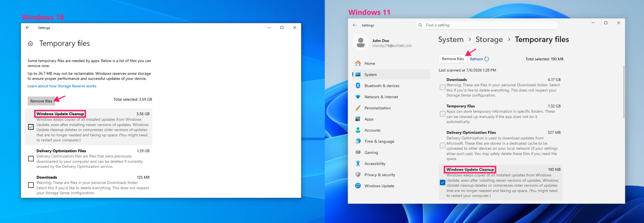Click Remove files in Windows 10 window
This screenshot has width=644, height=223.
pos(41,101)
